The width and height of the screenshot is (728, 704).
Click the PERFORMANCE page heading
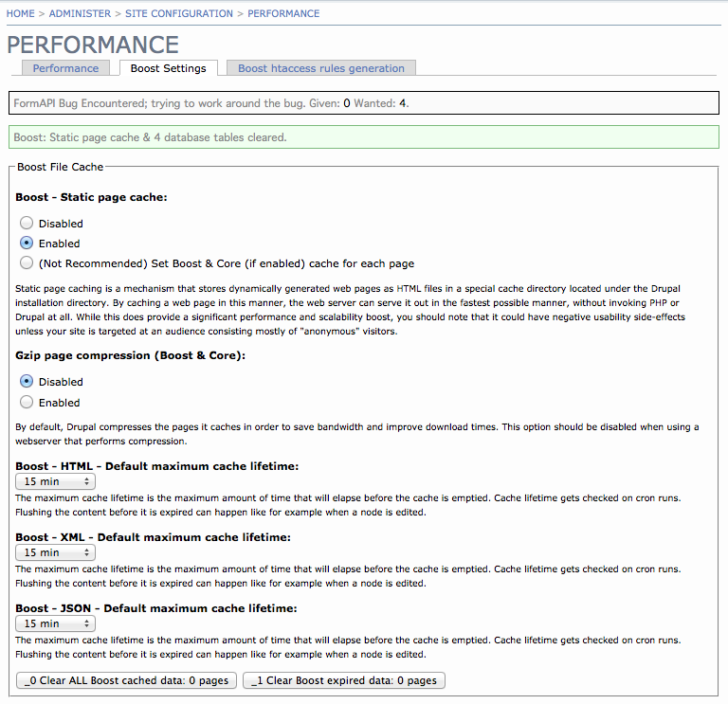pyautogui.click(x=93, y=45)
